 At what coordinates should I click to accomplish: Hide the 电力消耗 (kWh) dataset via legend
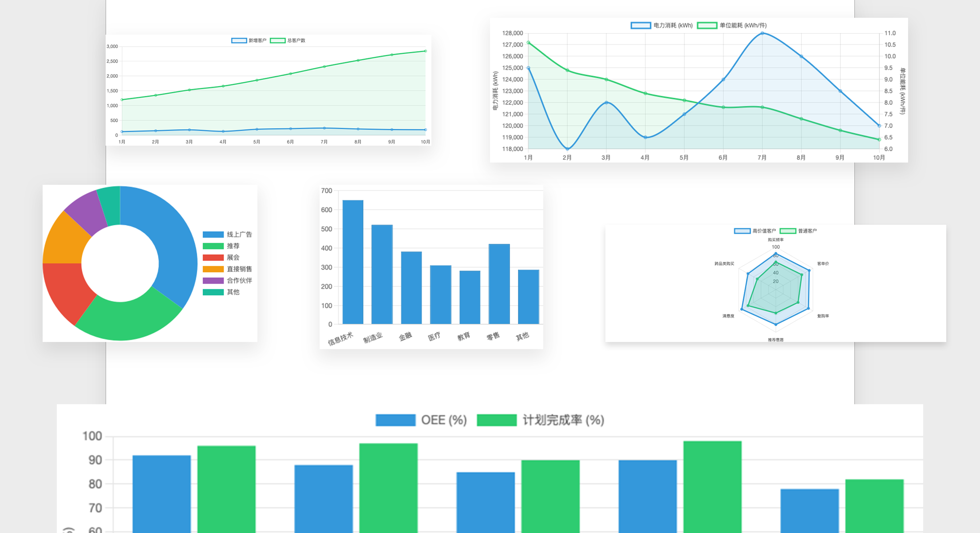[661, 25]
